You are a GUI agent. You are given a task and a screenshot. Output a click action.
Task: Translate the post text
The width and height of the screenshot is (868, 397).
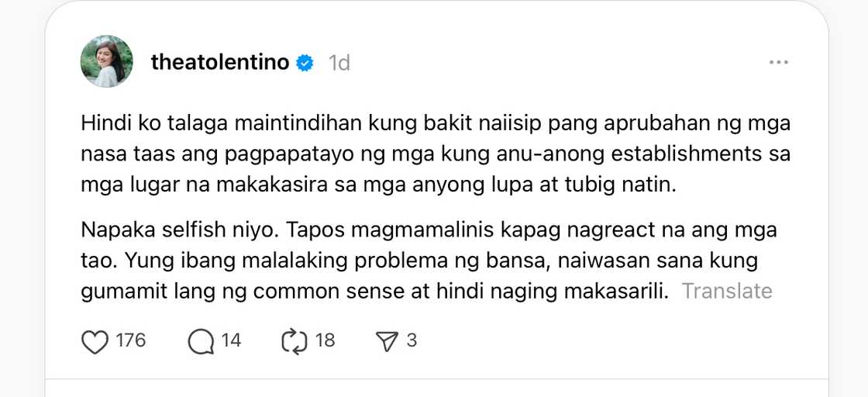point(727,292)
